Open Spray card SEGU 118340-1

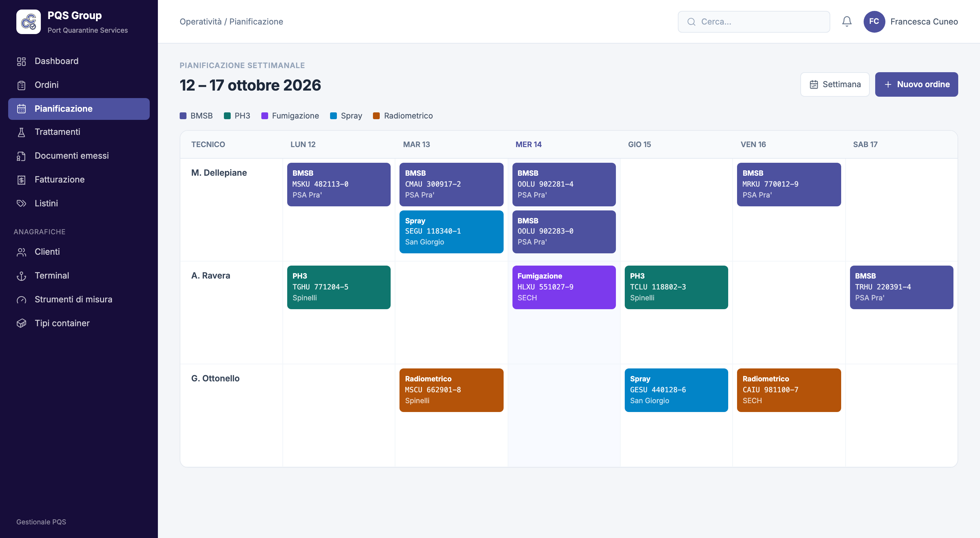[x=451, y=232]
